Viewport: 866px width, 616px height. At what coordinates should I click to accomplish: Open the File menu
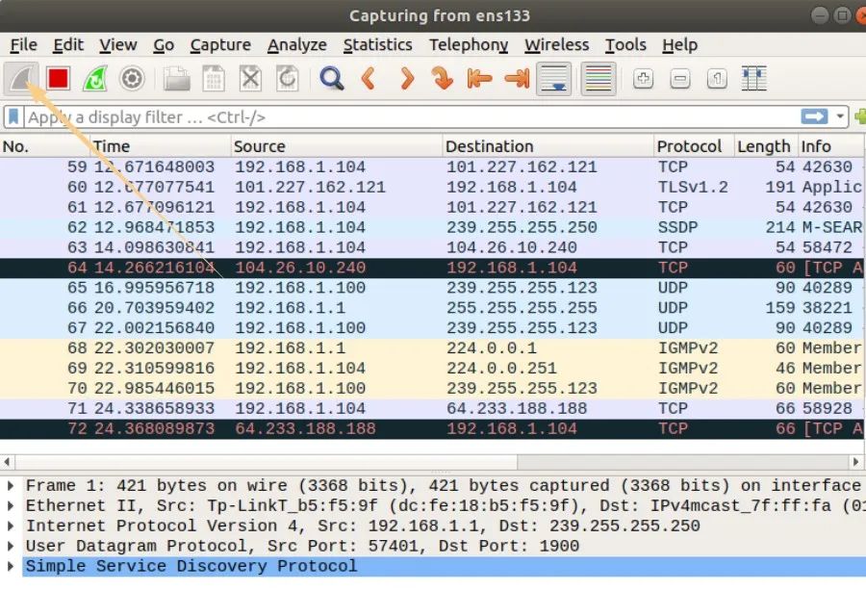click(24, 44)
